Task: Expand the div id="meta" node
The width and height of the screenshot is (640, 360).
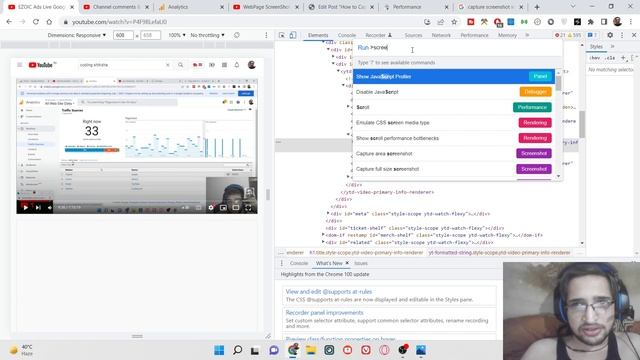Action: click(x=328, y=213)
